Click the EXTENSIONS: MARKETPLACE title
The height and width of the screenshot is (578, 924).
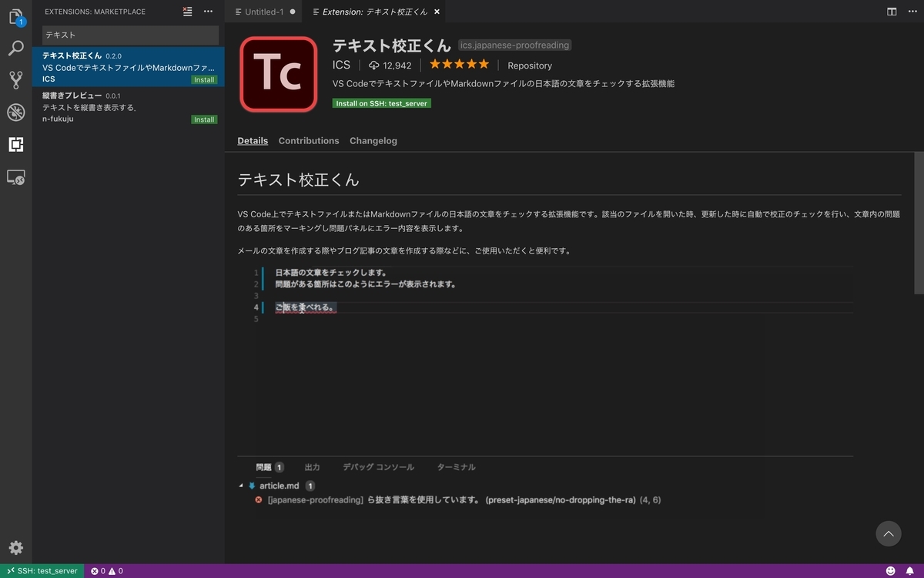(95, 12)
